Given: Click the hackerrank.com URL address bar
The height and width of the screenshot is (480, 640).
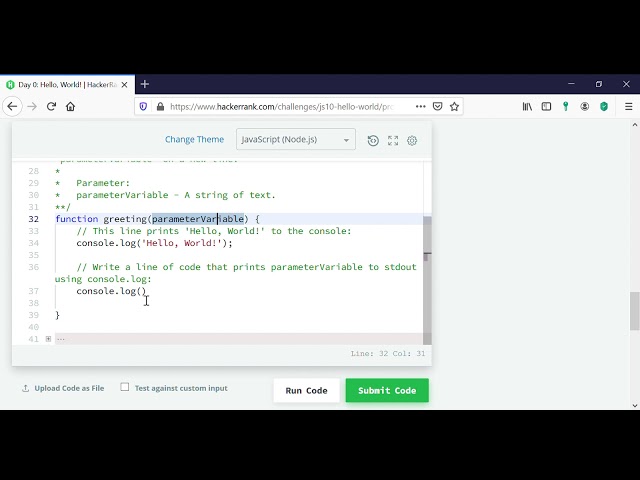Looking at the screenshot, I should (282, 107).
